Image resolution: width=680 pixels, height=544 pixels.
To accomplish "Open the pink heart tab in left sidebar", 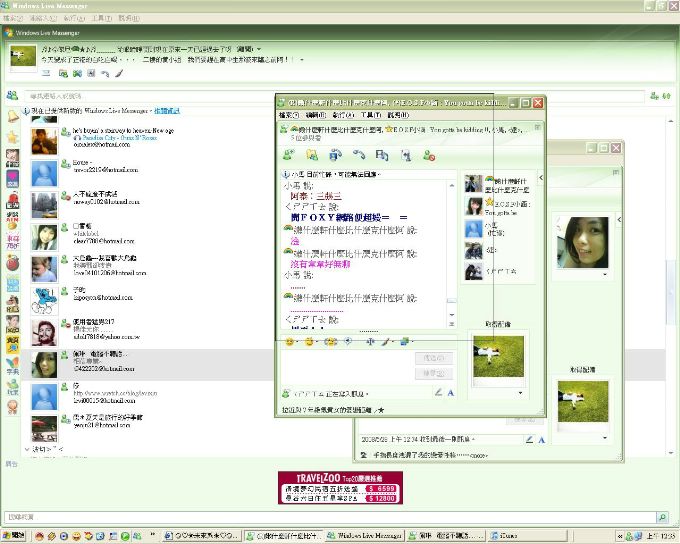I will click(13, 178).
